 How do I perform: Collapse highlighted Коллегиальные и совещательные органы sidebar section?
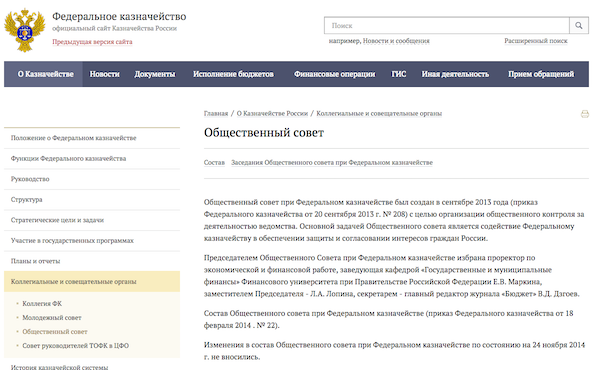click(92, 281)
